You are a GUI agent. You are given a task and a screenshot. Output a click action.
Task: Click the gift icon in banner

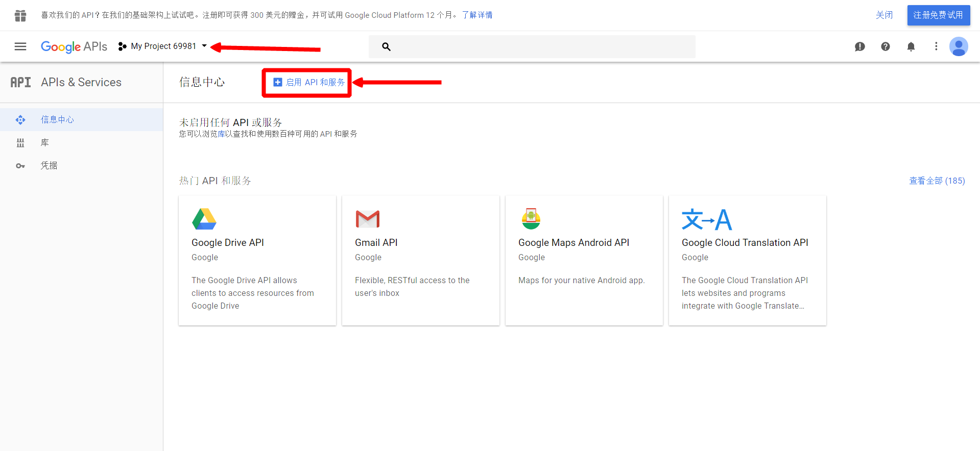[x=20, y=15]
